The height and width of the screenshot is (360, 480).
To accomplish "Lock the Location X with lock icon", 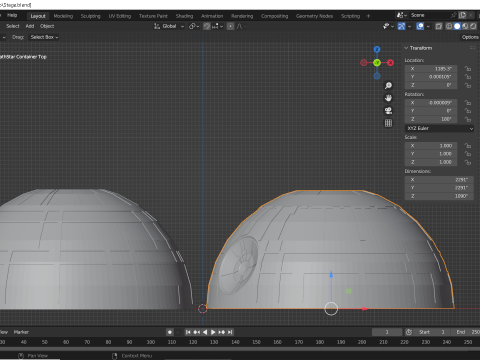I will click(x=468, y=69).
